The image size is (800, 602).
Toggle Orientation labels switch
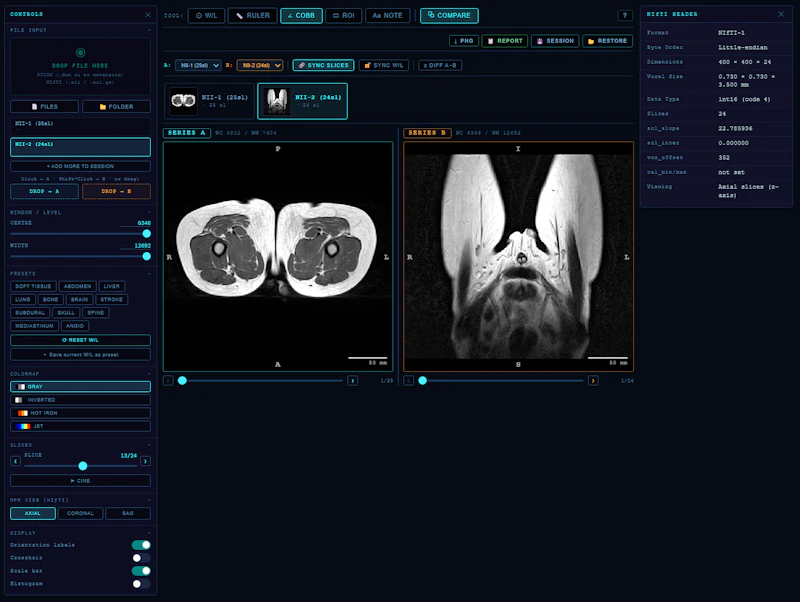coord(141,545)
